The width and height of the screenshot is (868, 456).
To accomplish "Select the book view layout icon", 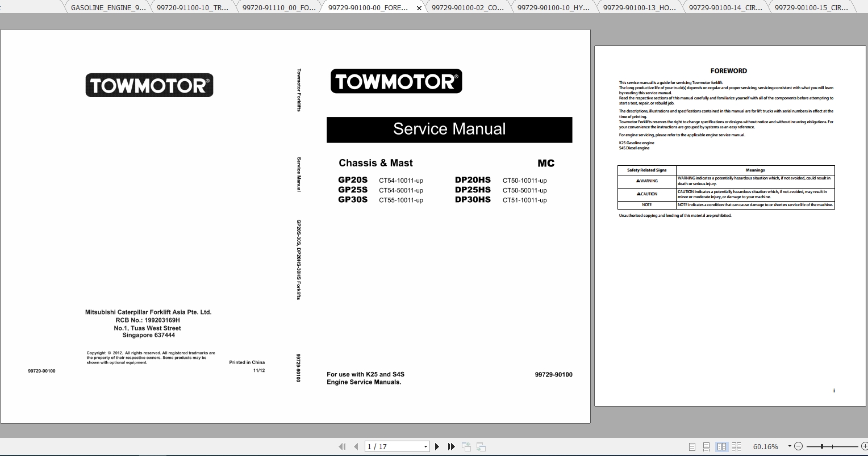I will 737,446.
